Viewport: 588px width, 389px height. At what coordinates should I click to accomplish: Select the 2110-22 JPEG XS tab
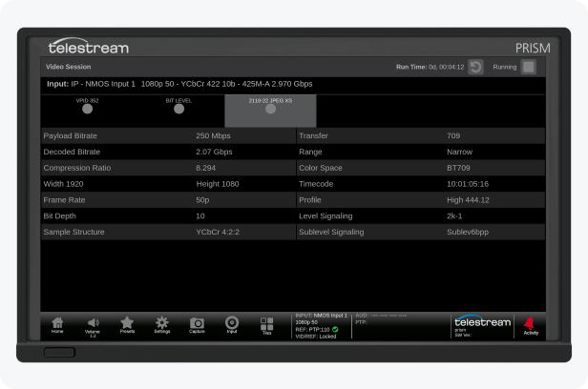(x=270, y=111)
